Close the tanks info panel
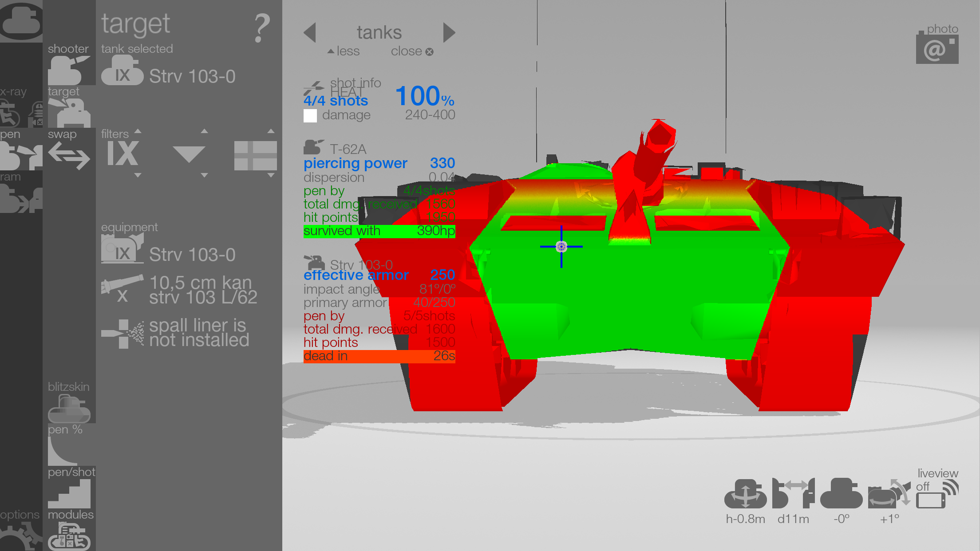The height and width of the screenshot is (551, 980). 412,51
